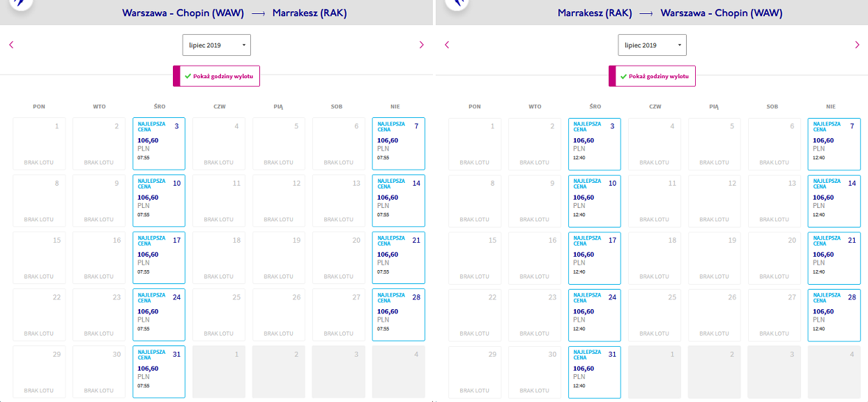Toggle 'Pokaż godziny wylotu' on outbound calendar

coord(217,76)
